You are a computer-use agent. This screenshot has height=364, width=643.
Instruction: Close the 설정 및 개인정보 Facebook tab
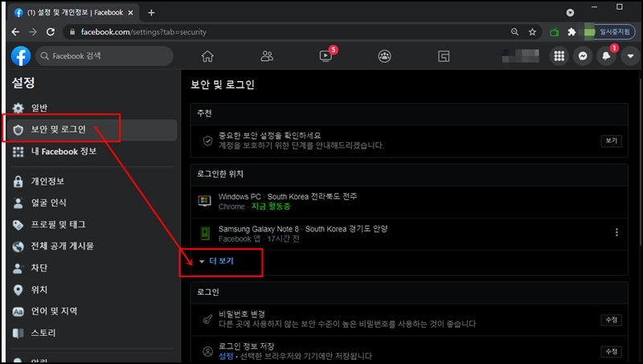pos(130,13)
